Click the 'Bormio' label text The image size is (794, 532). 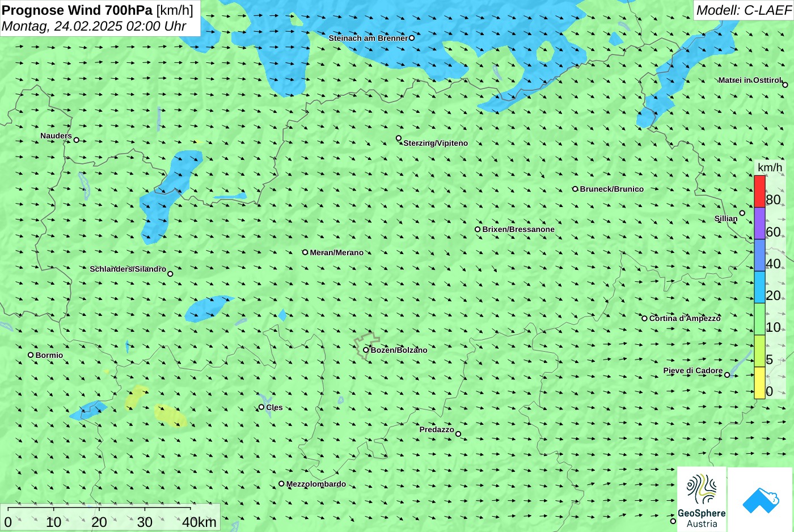[x=49, y=355]
